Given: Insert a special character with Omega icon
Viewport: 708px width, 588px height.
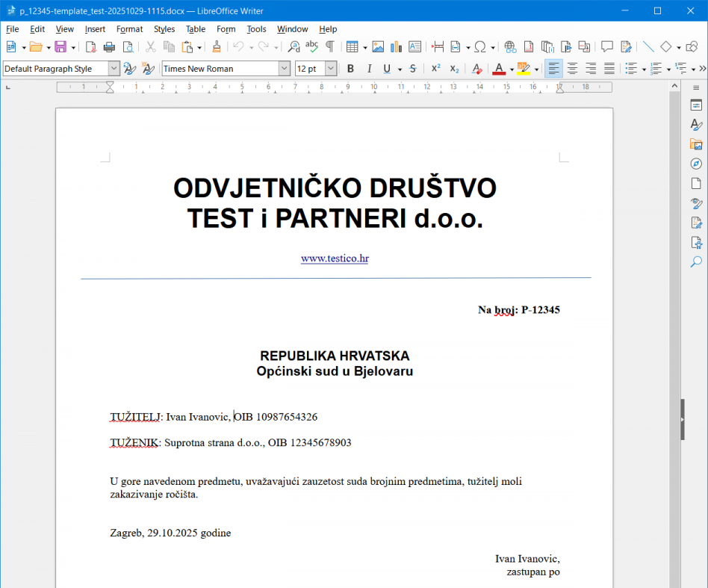Looking at the screenshot, I should coord(480,47).
